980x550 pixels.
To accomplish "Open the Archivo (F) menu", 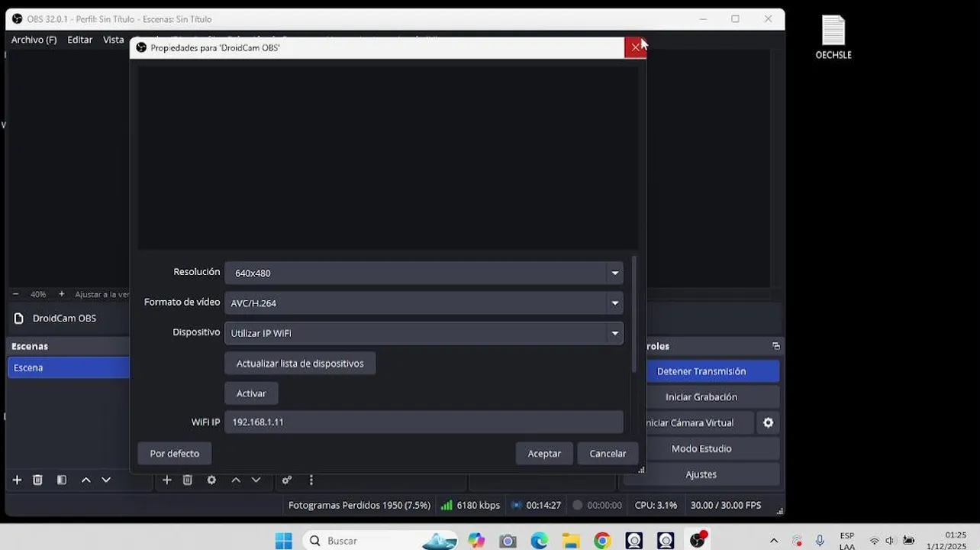I will [x=34, y=40].
